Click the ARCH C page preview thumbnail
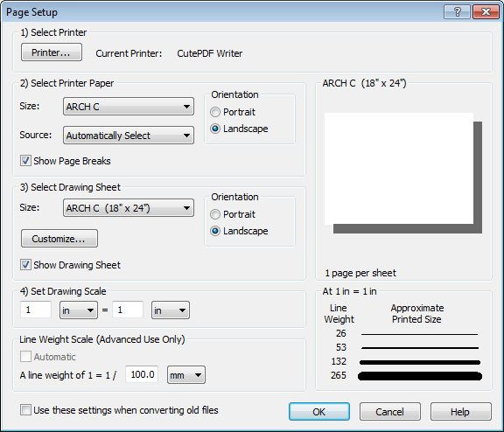The width and height of the screenshot is (504, 432). [403, 173]
